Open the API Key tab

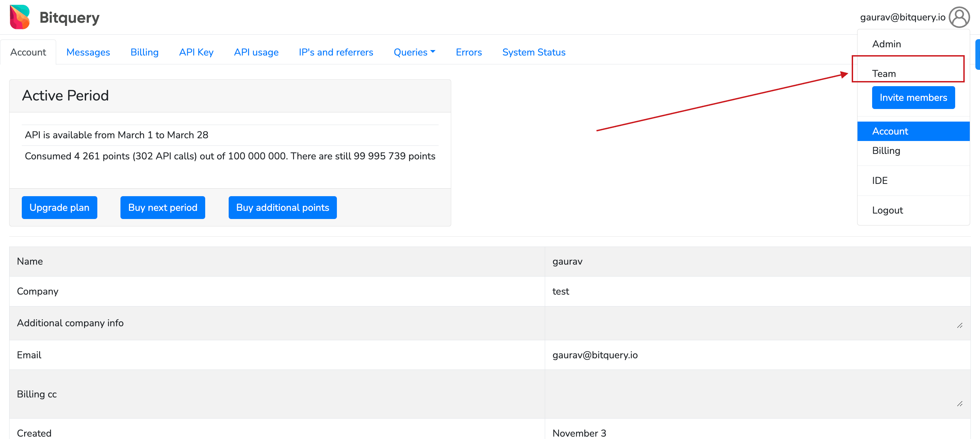click(x=196, y=52)
